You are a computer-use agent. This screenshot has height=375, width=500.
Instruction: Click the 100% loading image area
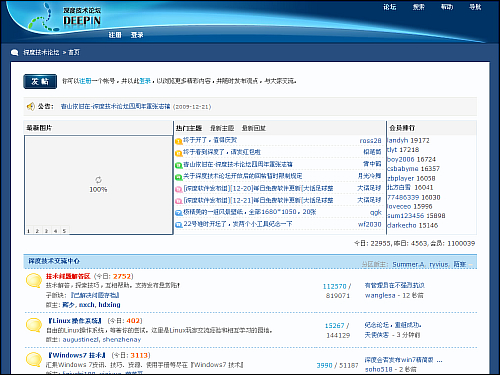click(x=98, y=185)
